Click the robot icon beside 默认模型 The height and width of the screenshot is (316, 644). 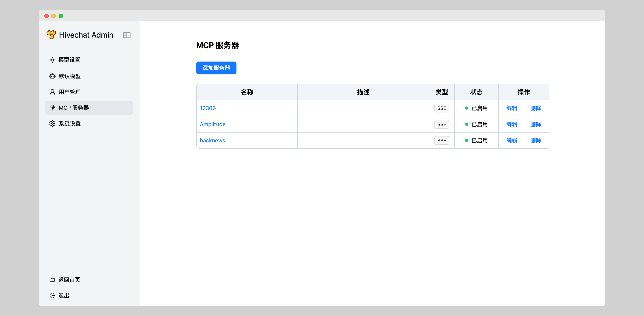(x=52, y=76)
